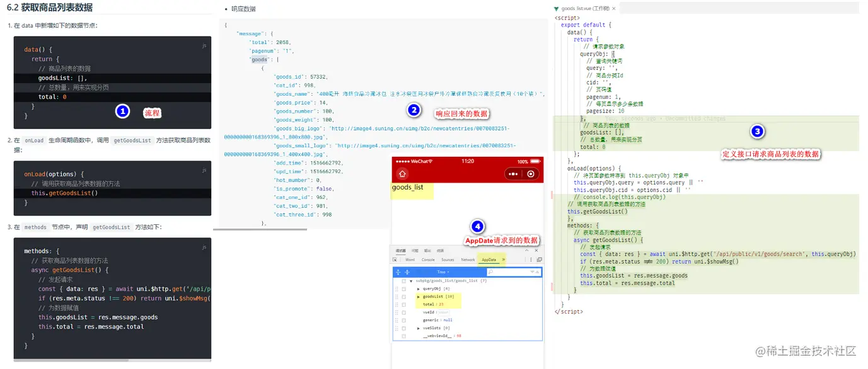
Task: Grab drag handle beside goodsList row
Action: (396, 297)
